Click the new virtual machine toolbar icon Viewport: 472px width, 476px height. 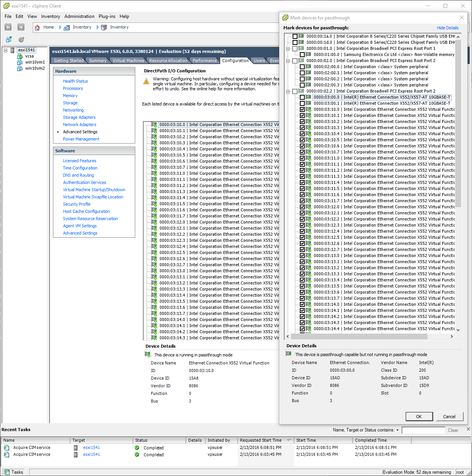point(9,39)
